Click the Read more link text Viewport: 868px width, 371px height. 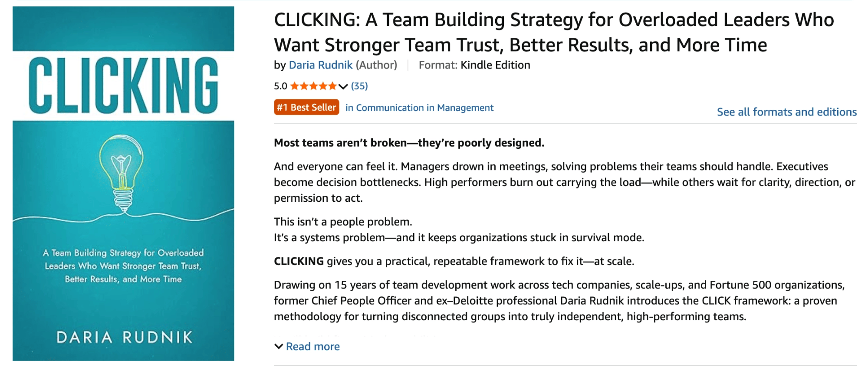tap(312, 346)
